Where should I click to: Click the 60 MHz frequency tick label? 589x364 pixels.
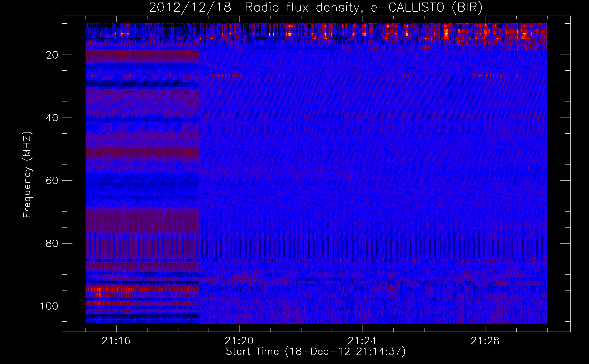coord(52,181)
